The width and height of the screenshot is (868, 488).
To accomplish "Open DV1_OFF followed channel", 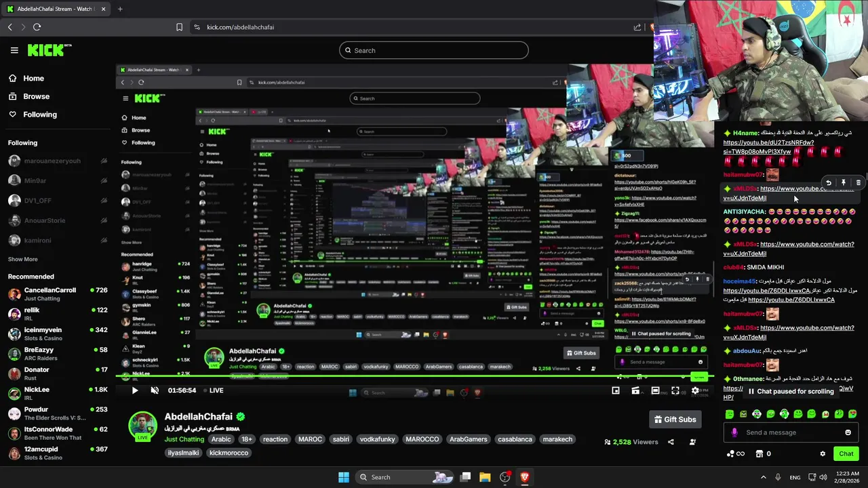I will pos(58,201).
